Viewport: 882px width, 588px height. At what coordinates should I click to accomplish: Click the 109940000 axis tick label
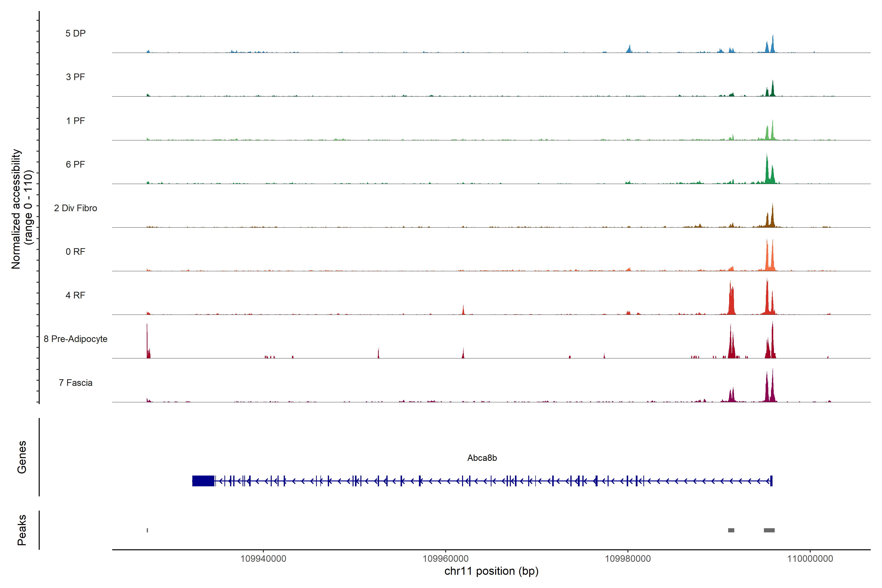(x=263, y=559)
